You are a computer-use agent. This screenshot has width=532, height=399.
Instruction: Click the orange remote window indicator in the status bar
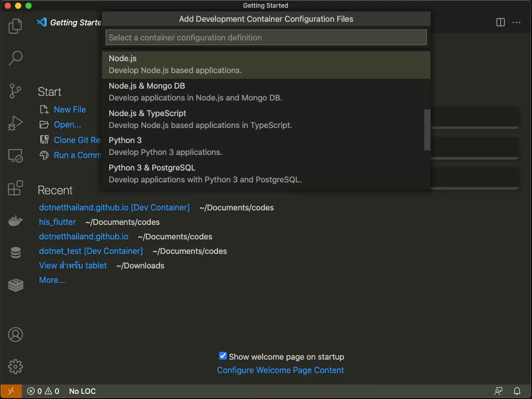pyautogui.click(x=11, y=391)
